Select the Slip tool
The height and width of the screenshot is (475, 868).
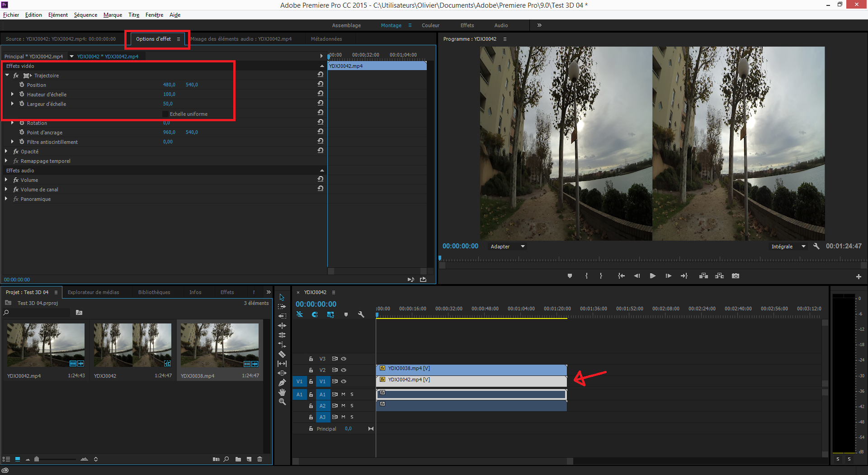[x=282, y=364]
